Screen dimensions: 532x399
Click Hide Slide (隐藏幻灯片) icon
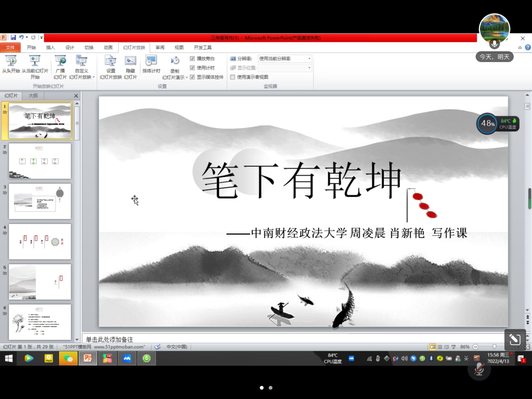coord(130,61)
